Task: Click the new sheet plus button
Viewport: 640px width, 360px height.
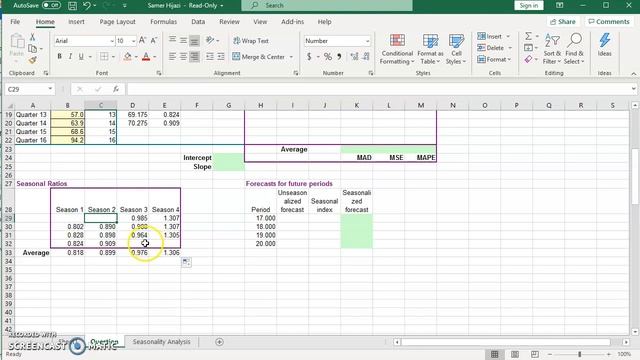Action: coord(219,342)
